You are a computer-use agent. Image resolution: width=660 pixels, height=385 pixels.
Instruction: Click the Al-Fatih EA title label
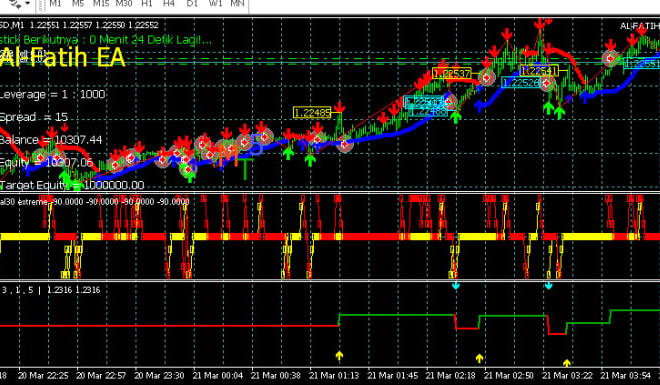pyautogui.click(x=63, y=57)
